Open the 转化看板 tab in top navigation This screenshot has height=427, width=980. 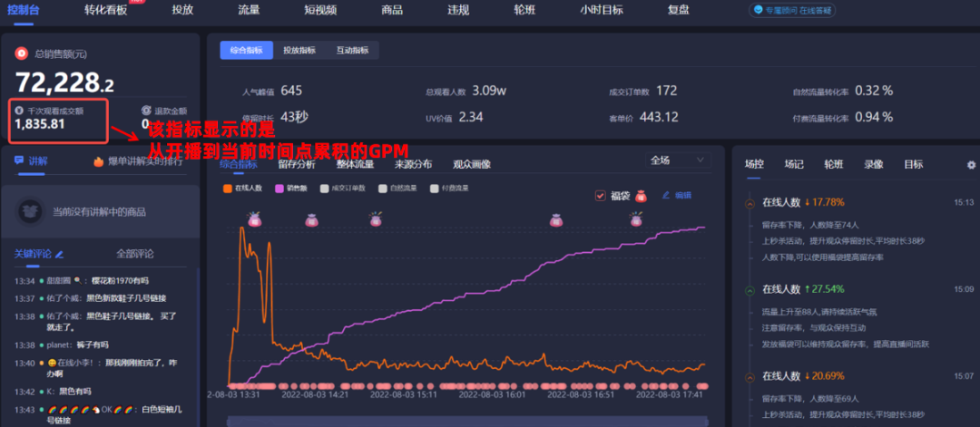pyautogui.click(x=105, y=10)
